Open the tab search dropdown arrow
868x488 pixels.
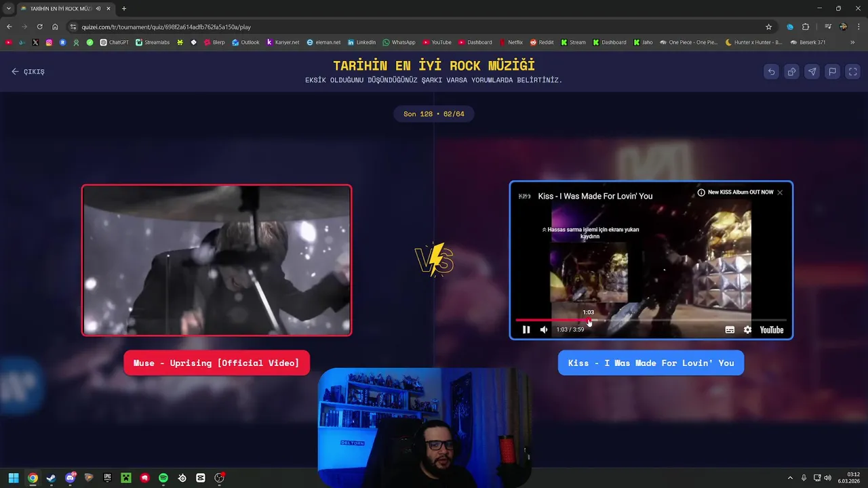point(8,9)
